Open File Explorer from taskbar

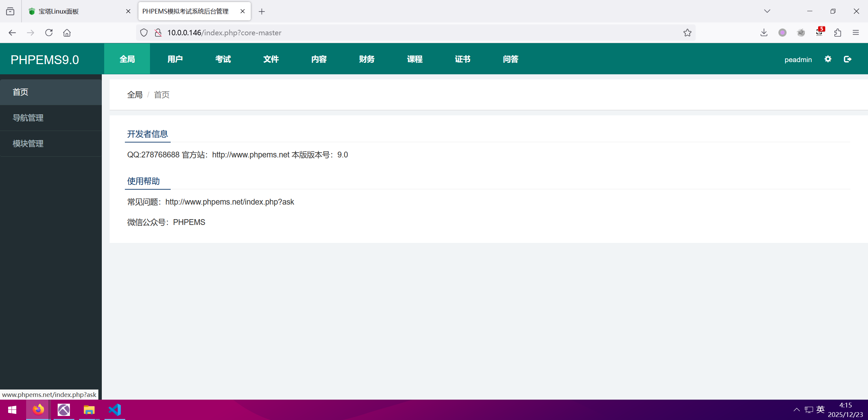click(89, 410)
